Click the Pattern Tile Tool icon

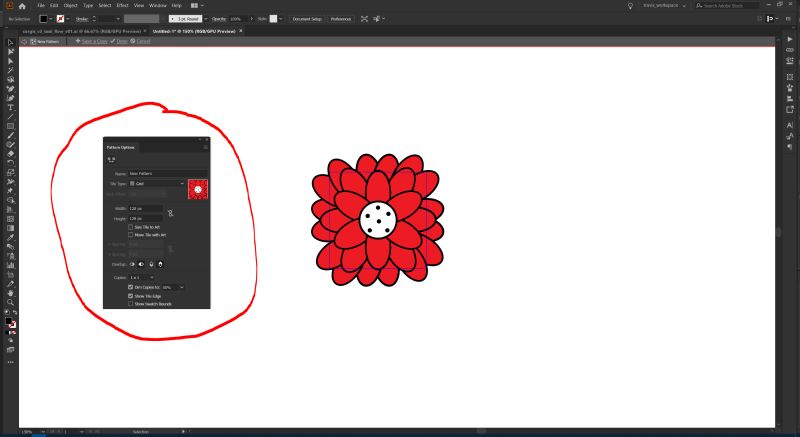[x=111, y=160]
